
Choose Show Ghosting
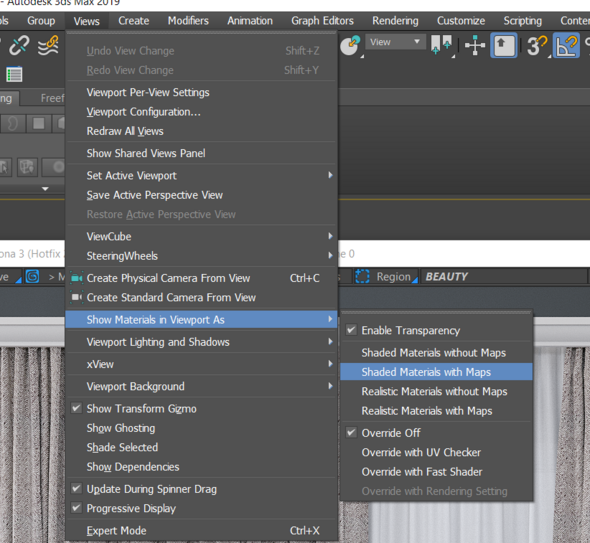pyautogui.click(x=201, y=428)
